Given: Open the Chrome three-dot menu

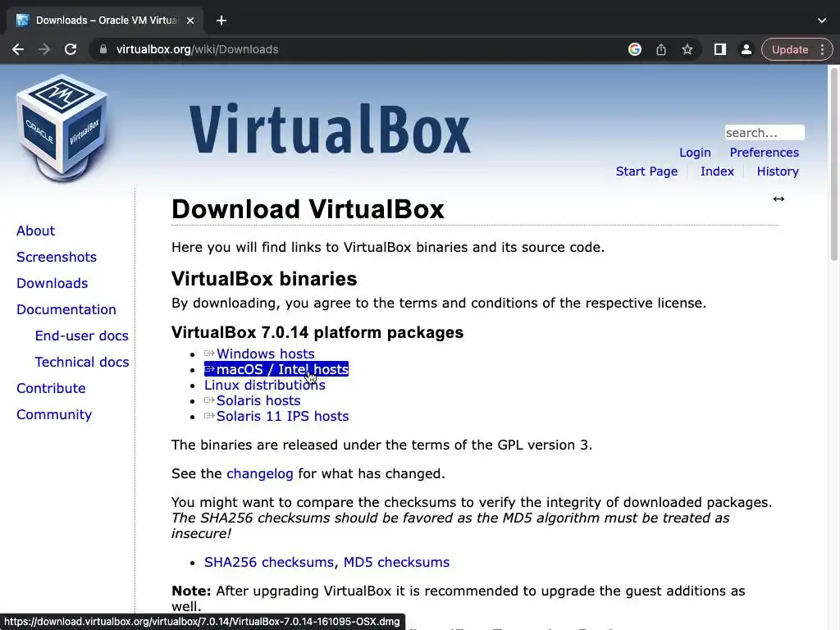Looking at the screenshot, I should coord(822,49).
